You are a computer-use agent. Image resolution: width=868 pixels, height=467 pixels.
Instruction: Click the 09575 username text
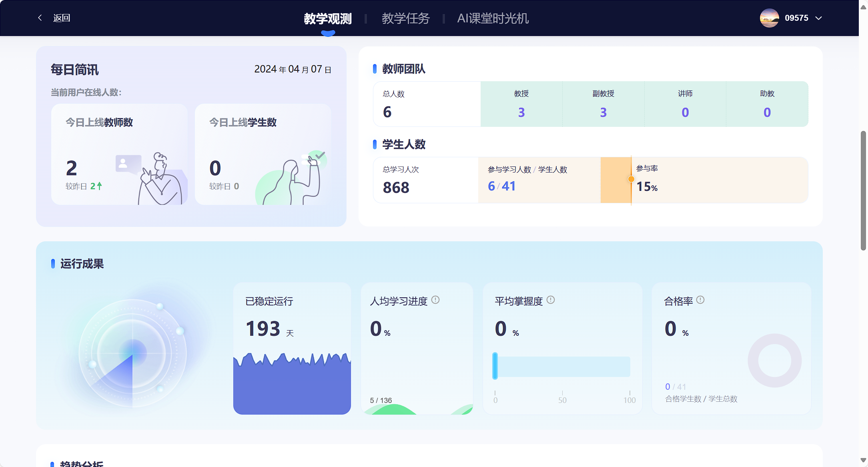(796, 18)
